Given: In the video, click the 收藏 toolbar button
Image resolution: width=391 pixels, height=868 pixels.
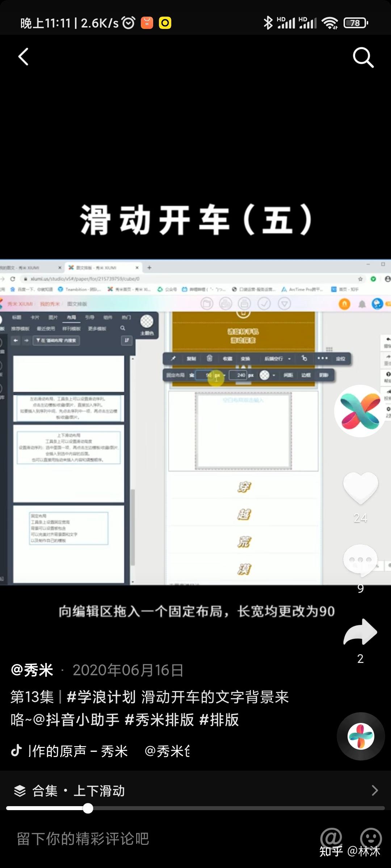Looking at the screenshot, I should (x=227, y=358).
